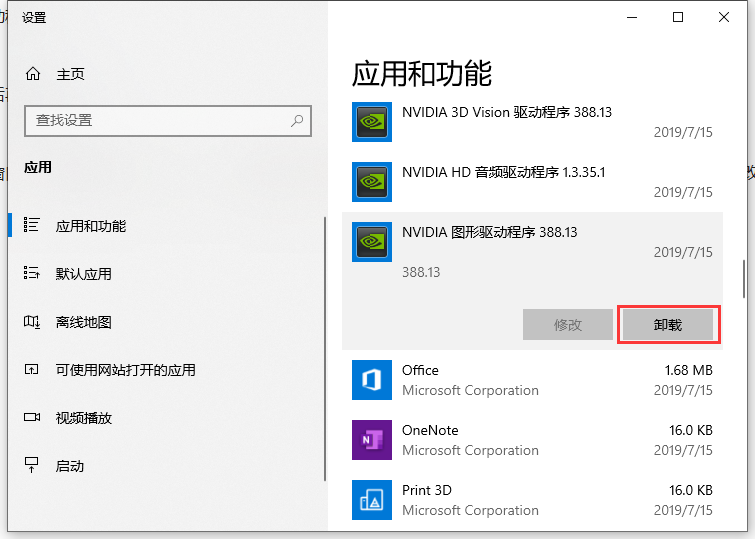Viewport: 755px width, 539px height.
Task: Click the Office size 1.68 MB
Action: [x=688, y=370]
